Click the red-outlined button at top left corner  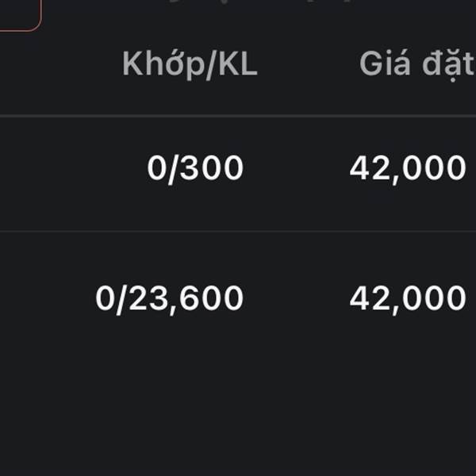click(19, 14)
